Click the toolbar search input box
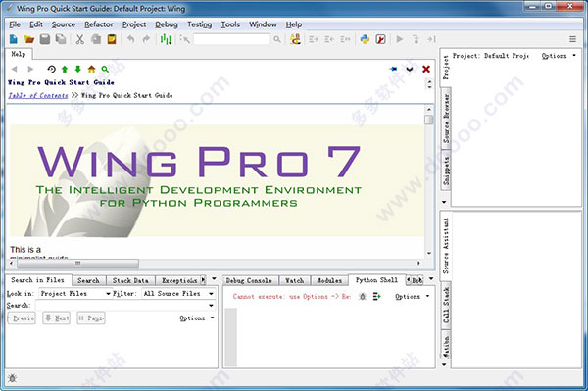Viewport: 588px width, 391px height. [x=232, y=39]
